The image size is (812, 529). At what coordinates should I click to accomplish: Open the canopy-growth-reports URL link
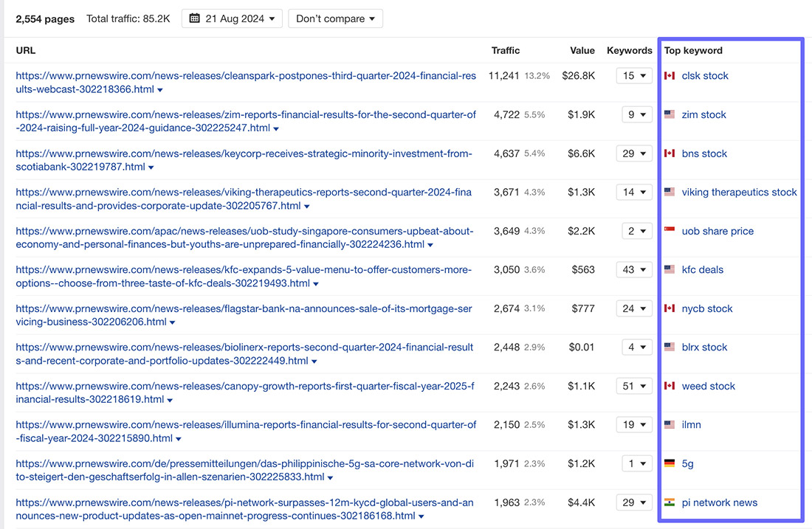click(245, 393)
